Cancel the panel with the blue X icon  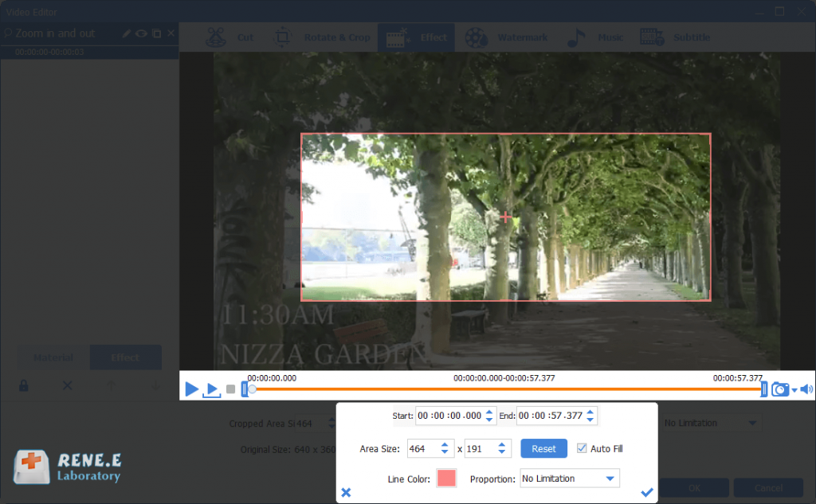click(x=346, y=493)
